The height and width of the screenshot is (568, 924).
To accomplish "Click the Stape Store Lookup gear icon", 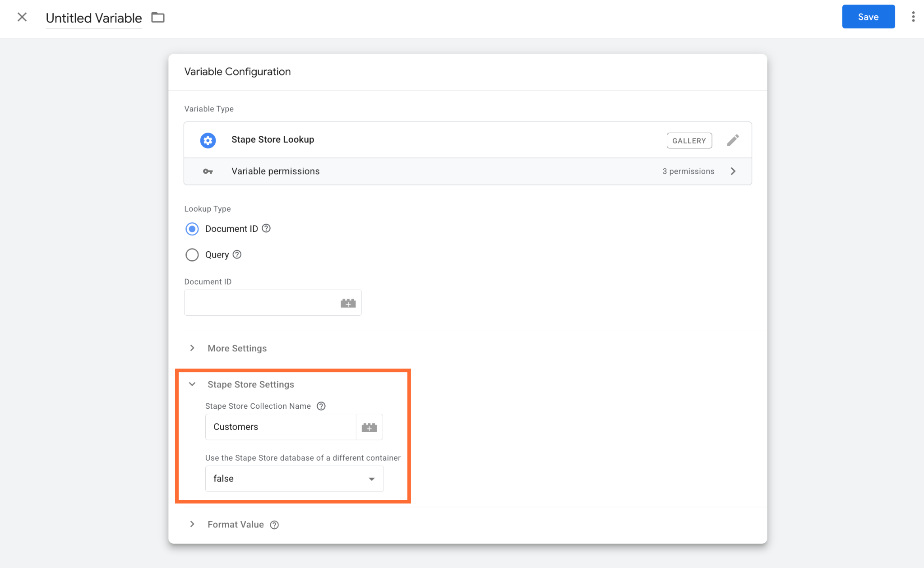I will click(x=208, y=140).
